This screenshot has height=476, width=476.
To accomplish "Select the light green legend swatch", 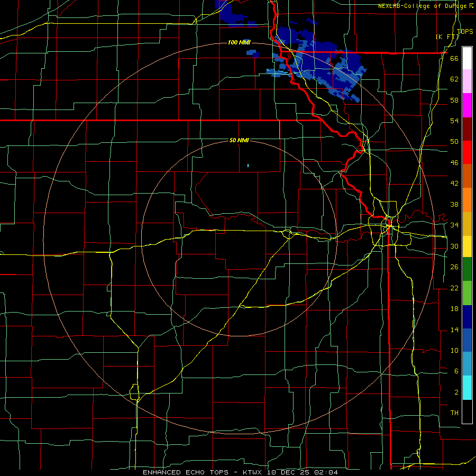I will (467, 293).
